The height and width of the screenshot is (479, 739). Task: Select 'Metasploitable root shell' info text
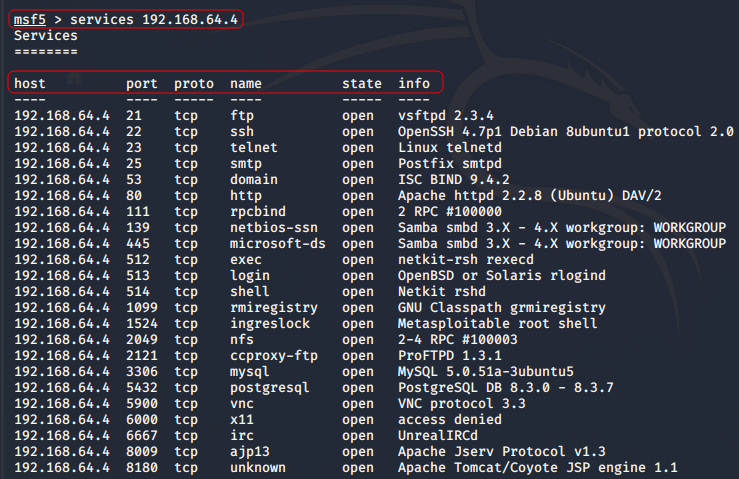[x=498, y=324]
